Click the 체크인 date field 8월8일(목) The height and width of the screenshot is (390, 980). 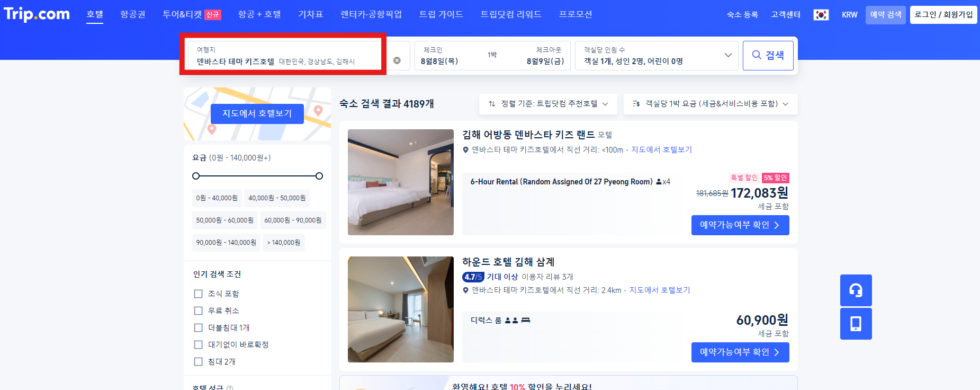coord(439,61)
